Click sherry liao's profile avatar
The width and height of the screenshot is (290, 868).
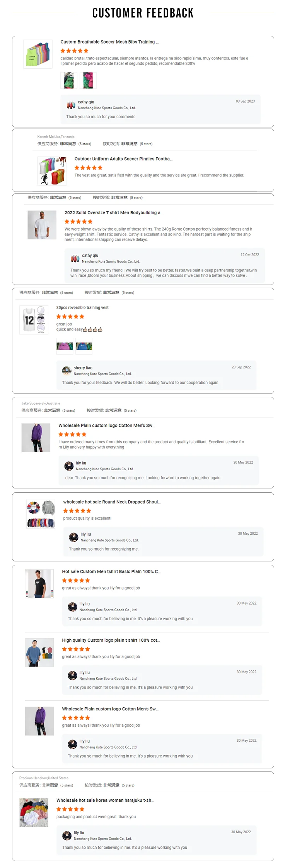67,371
